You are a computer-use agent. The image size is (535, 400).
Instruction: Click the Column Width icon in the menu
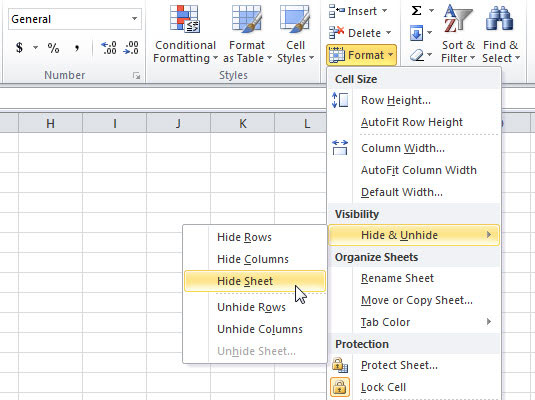click(x=340, y=148)
